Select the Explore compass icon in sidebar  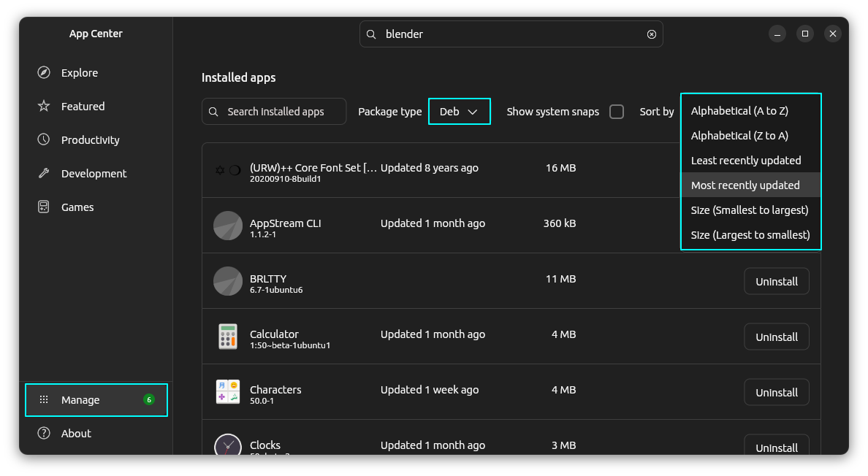(45, 72)
